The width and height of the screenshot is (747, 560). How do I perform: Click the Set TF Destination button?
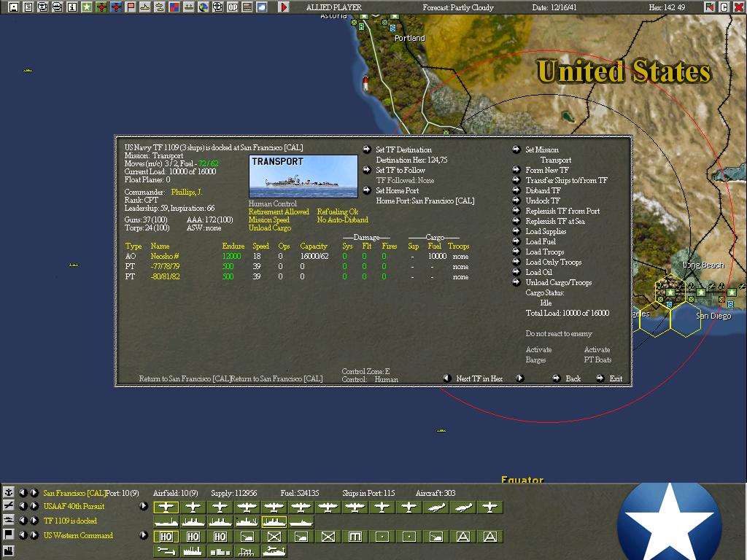point(403,150)
